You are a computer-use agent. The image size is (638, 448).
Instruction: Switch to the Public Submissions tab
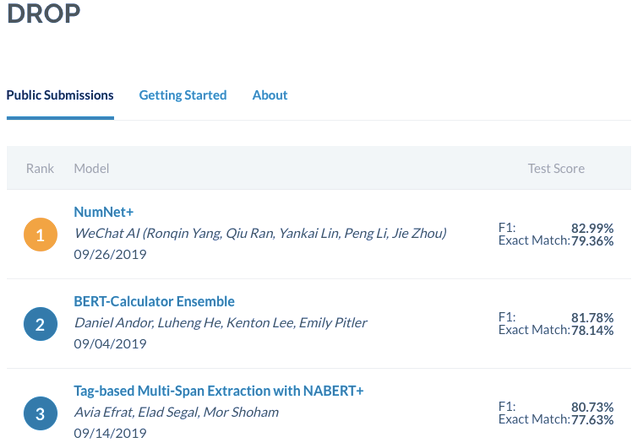tap(60, 95)
